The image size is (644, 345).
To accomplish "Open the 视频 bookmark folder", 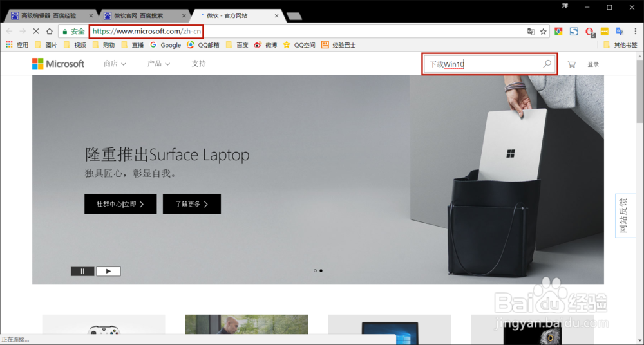I will [74, 45].
